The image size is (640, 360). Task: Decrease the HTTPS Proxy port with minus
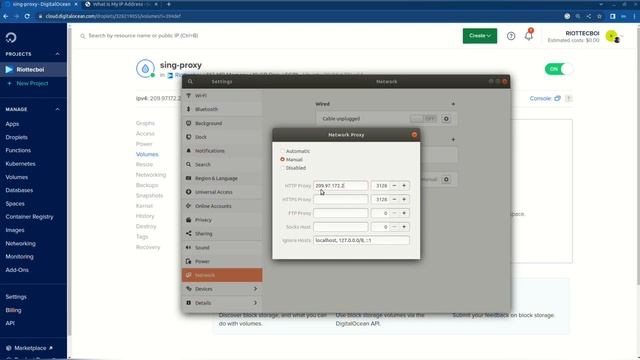[x=394, y=200]
